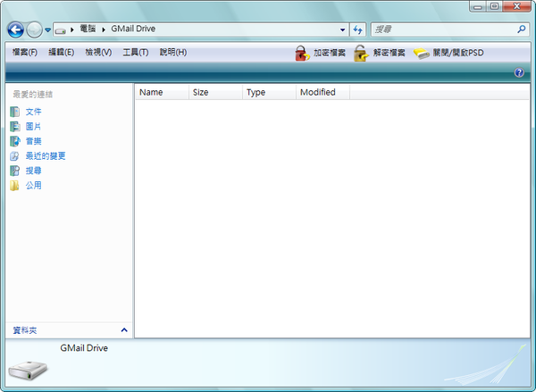Image resolution: width=536 pixels, height=392 pixels.
Task: Minimize the GMail Drive window
Action: 478,6
